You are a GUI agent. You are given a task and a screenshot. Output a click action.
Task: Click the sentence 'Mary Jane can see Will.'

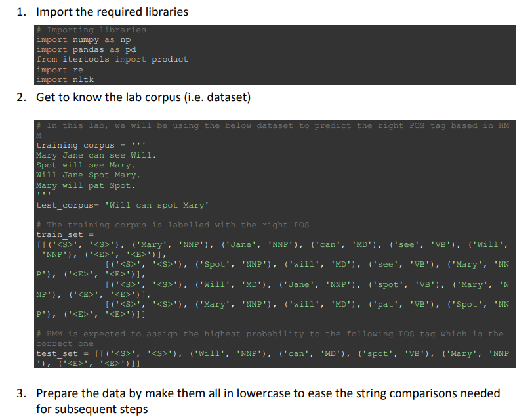(96, 155)
